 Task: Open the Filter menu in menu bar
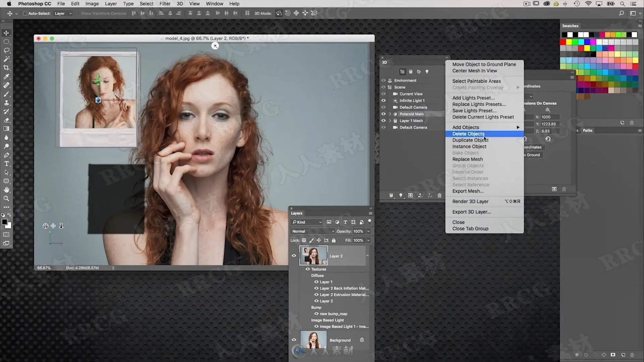pos(165,4)
